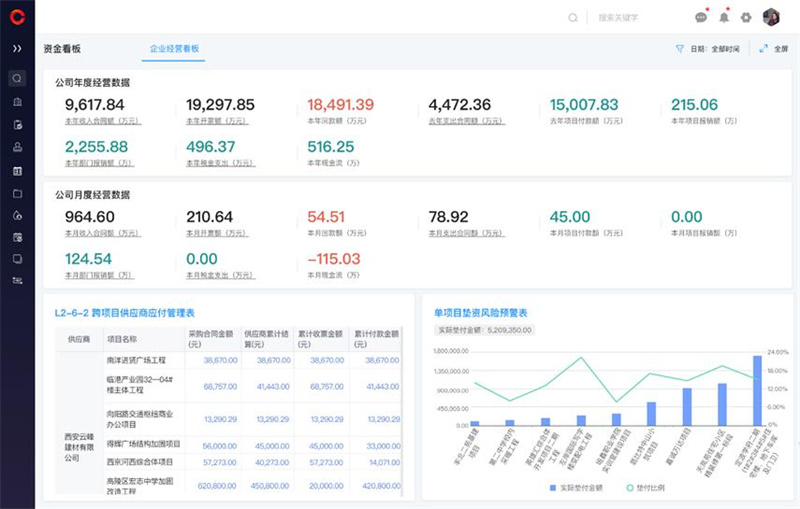The image size is (800, 509).
Task: Click the search icon in left sidebar
Action: [17, 78]
